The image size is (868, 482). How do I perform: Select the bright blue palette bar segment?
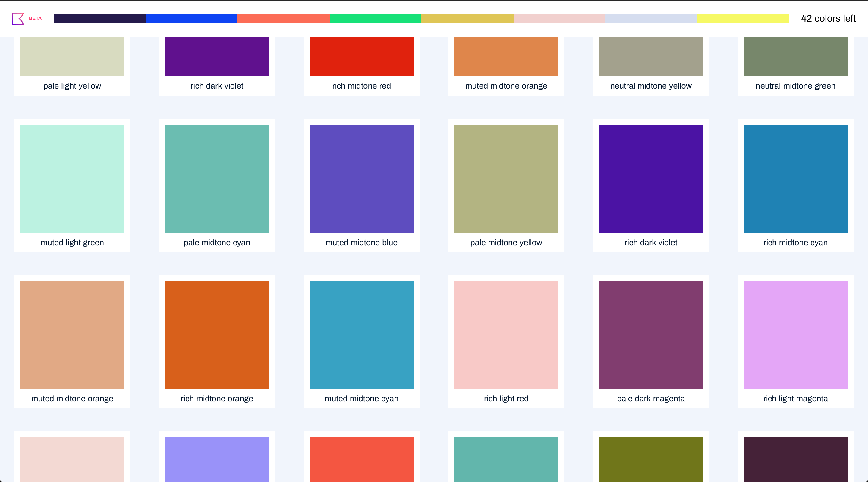point(192,19)
